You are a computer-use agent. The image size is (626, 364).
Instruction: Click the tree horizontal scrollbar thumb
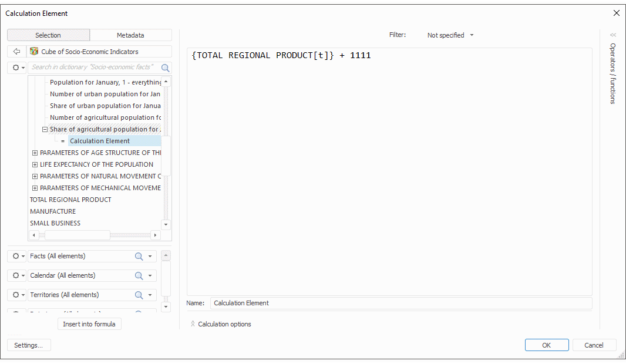tap(77, 235)
